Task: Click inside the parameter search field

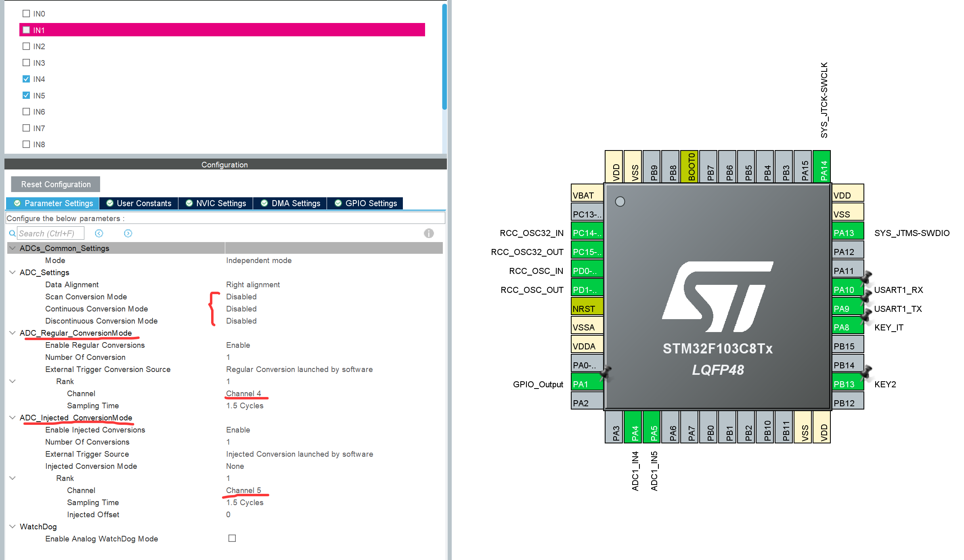Action: pyautogui.click(x=51, y=233)
